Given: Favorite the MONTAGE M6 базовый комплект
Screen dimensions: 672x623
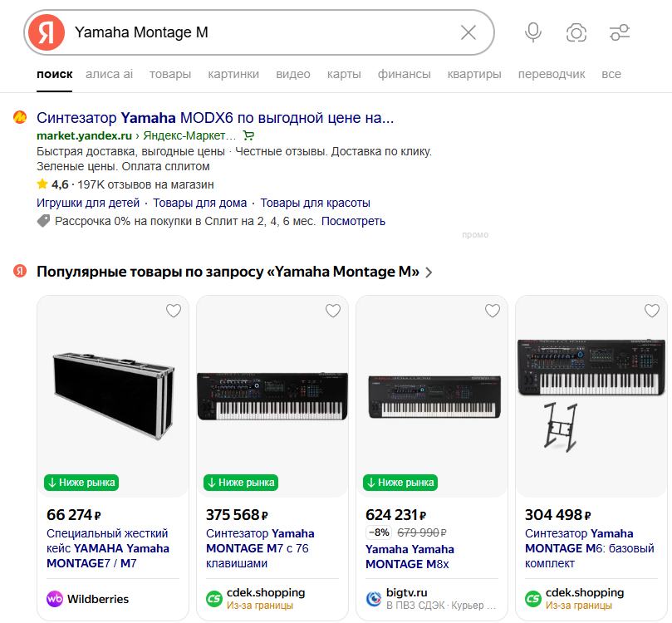Looking at the screenshot, I should 652,311.
